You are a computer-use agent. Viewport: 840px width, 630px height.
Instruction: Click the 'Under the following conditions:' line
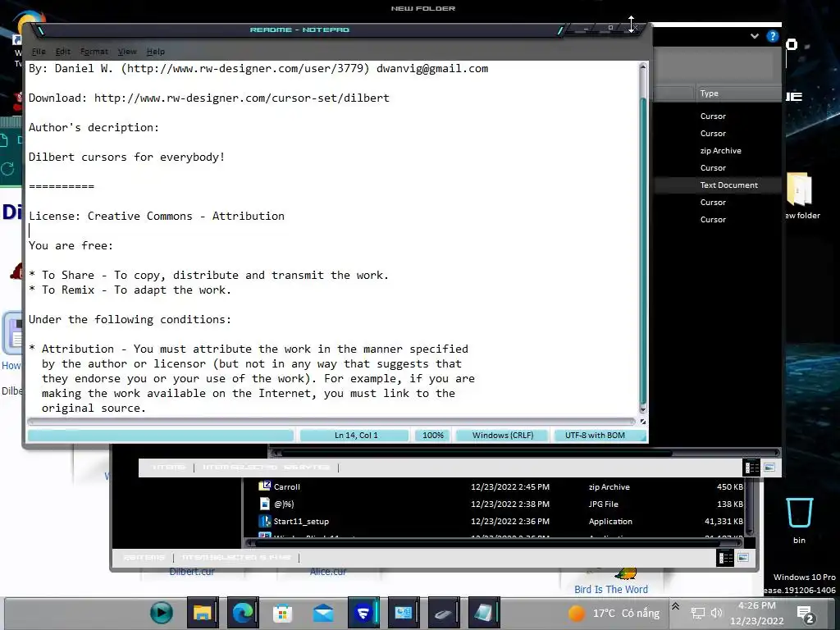130,319
